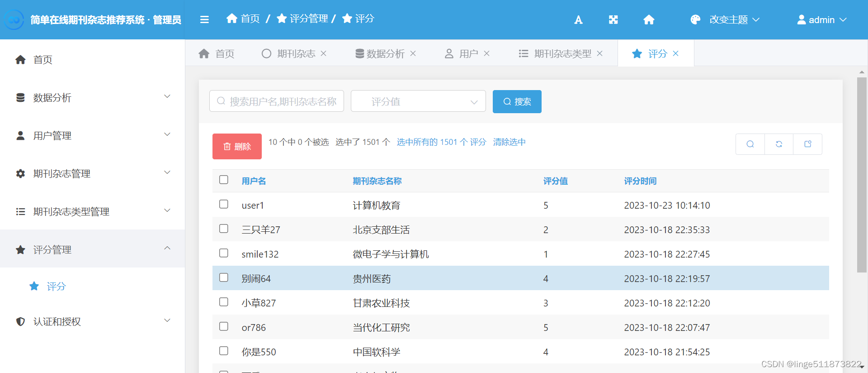Click the person icon beside 用户管理

tap(20, 136)
